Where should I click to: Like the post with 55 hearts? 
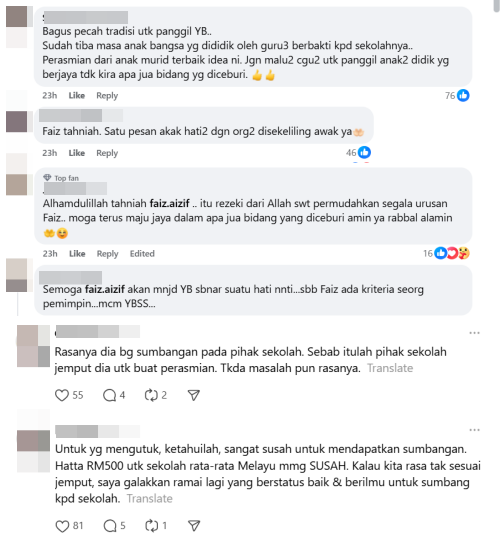click(62, 395)
